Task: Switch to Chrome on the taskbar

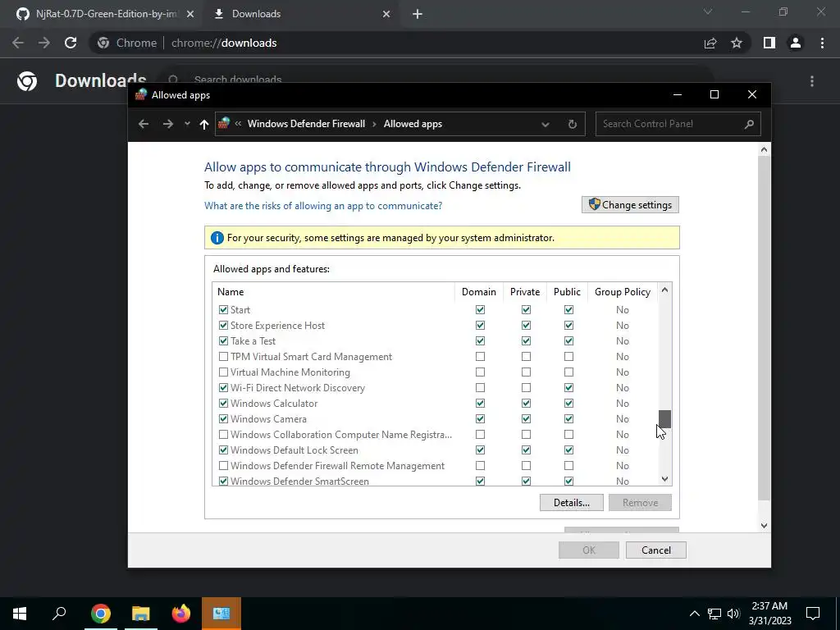Action: pos(101,614)
